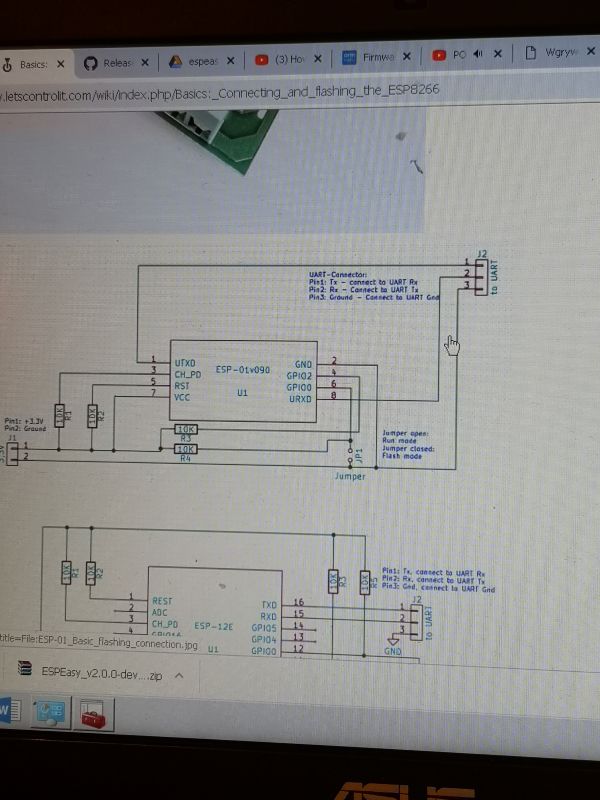Click the YouTube favicon on (3) How tab
600x800 pixels.
[262, 60]
